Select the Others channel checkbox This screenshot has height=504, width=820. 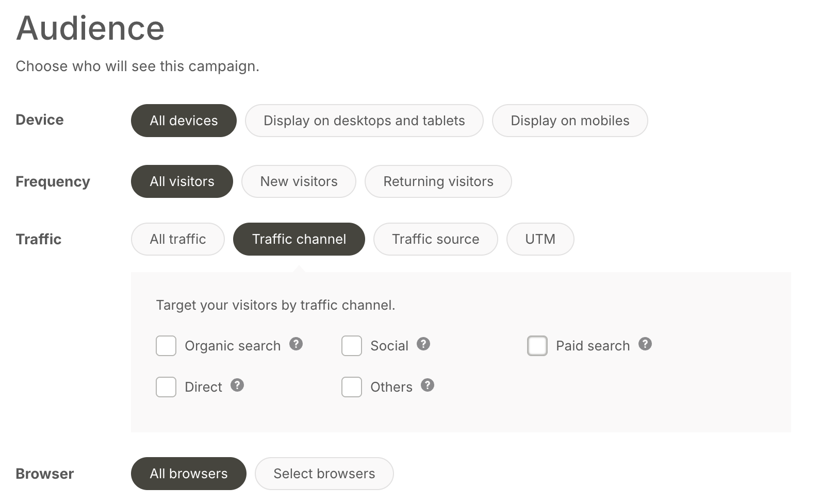point(352,387)
